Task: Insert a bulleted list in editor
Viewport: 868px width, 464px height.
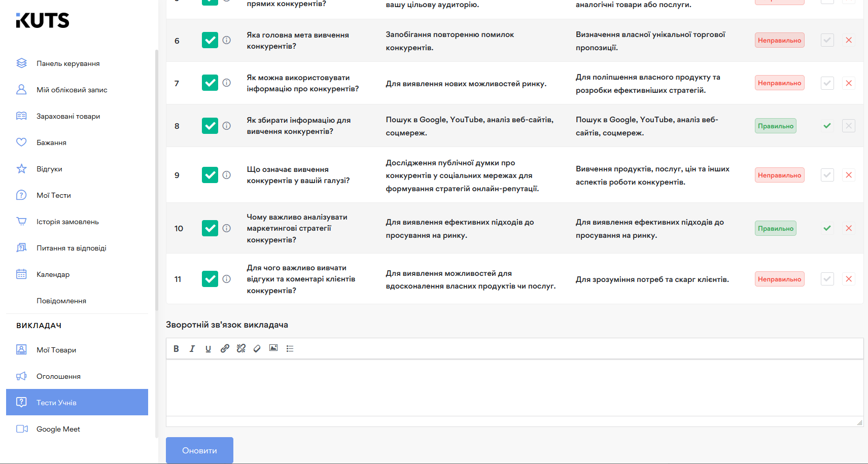Action: (290, 348)
